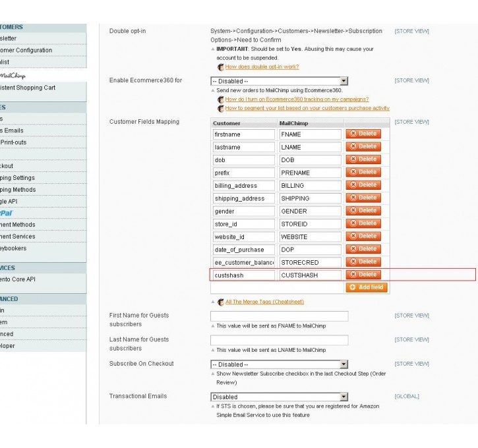Open Customer Configuration sidebar item
This screenshot has height=448, width=478.
click(x=43, y=50)
